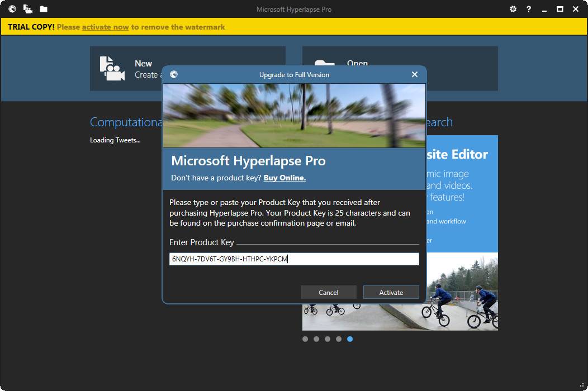Select the second carousel dot
The image size is (588, 391).
(x=316, y=339)
